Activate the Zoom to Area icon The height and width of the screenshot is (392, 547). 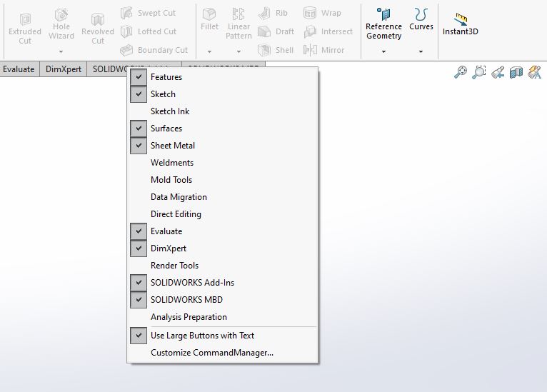tap(479, 72)
